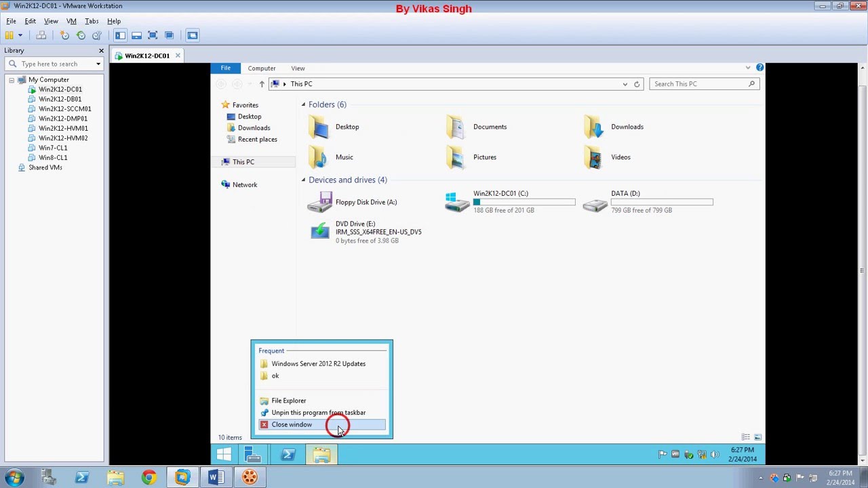
Task: Select Floppy Disk Drive (A:)
Action: coord(352,202)
